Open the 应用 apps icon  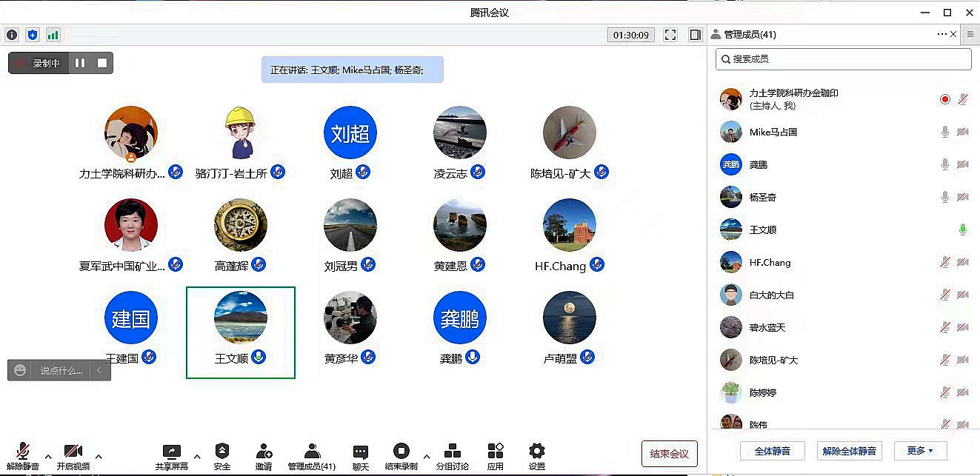(496, 456)
